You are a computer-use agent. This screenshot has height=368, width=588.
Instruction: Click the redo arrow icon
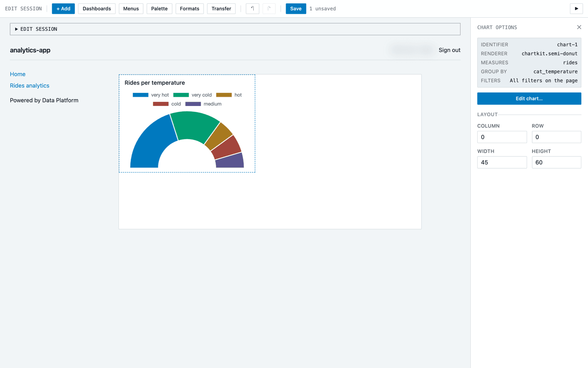coord(269,8)
